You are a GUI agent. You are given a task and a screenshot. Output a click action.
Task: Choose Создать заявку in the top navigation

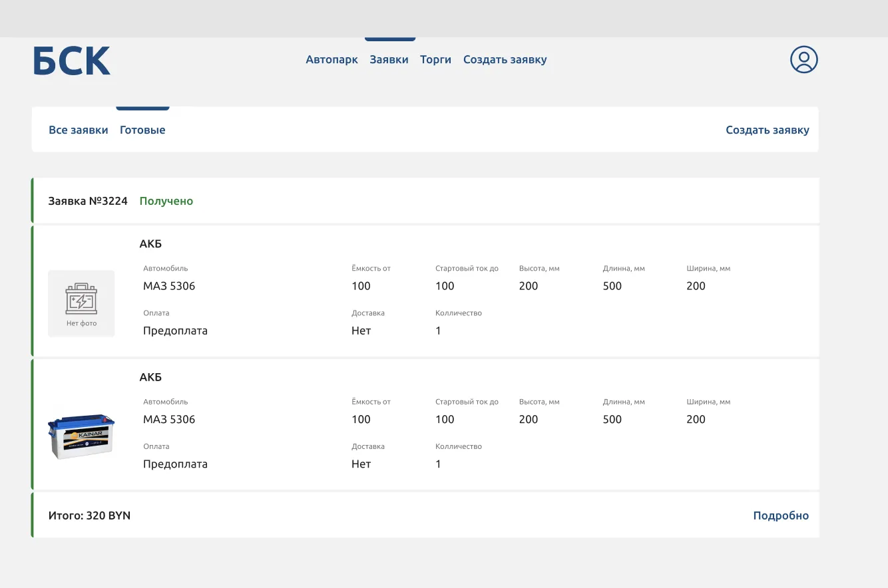tap(505, 60)
